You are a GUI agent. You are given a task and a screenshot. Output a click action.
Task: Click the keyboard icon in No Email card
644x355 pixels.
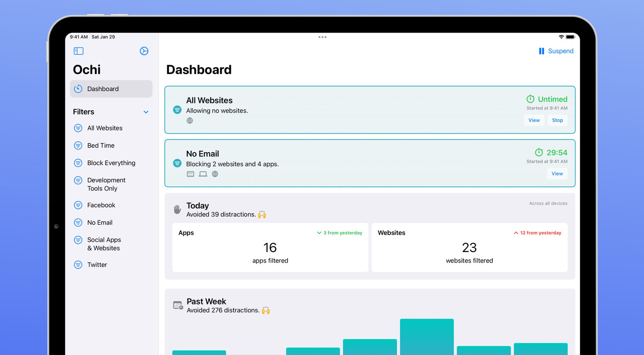190,174
